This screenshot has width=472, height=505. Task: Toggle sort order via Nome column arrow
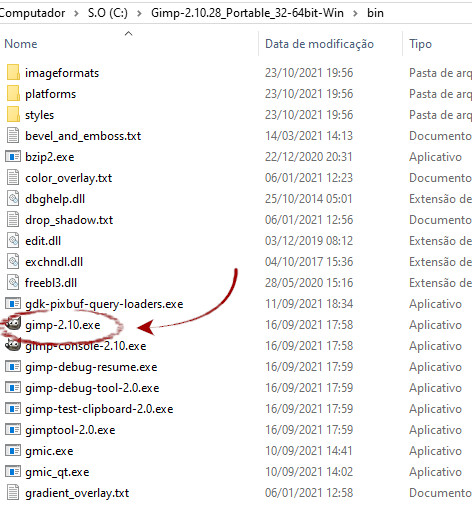(x=128, y=33)
